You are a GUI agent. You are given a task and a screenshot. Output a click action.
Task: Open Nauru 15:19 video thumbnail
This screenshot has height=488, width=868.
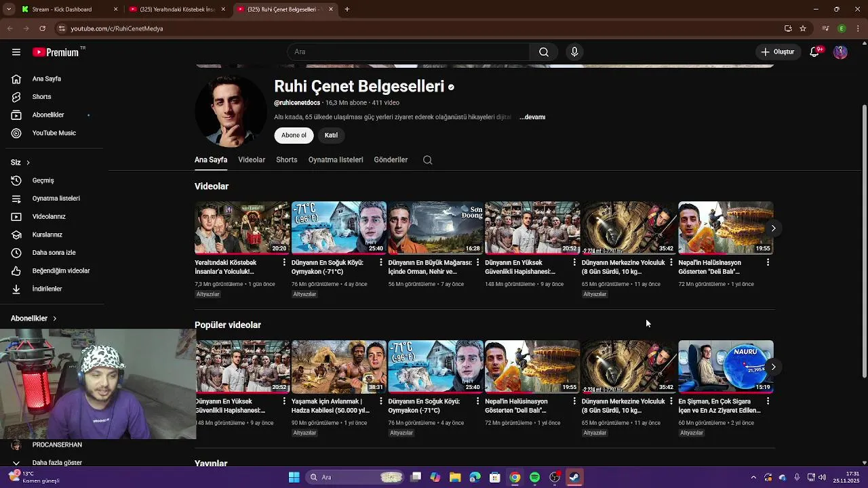(726, 367)
